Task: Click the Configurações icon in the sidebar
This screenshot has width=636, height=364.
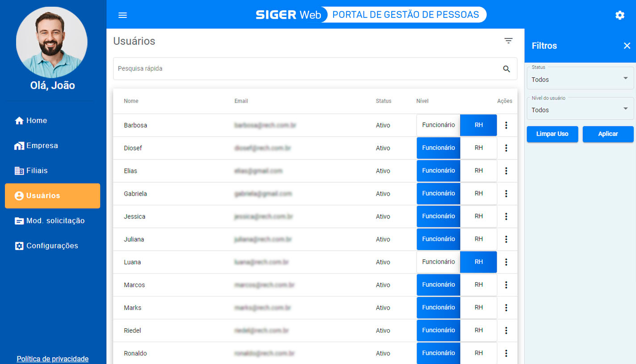Action: 19,246
